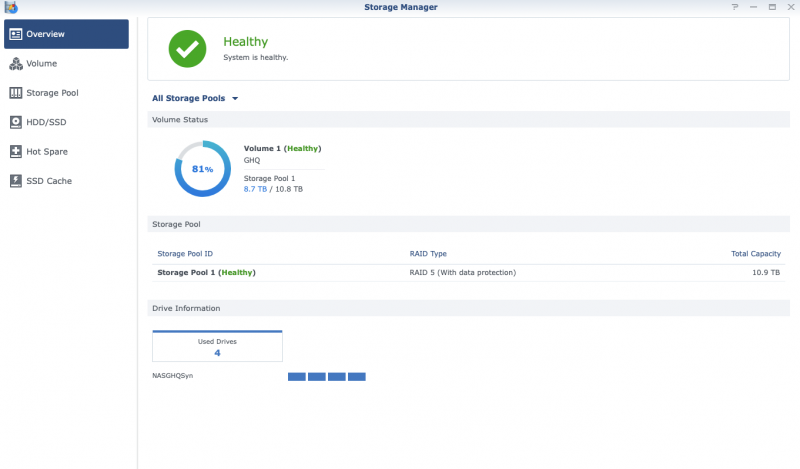This screenshot has width=800, height=469.
Task: Click the Storage Manager app icon in title bar
Action: (x=11, y=7)
